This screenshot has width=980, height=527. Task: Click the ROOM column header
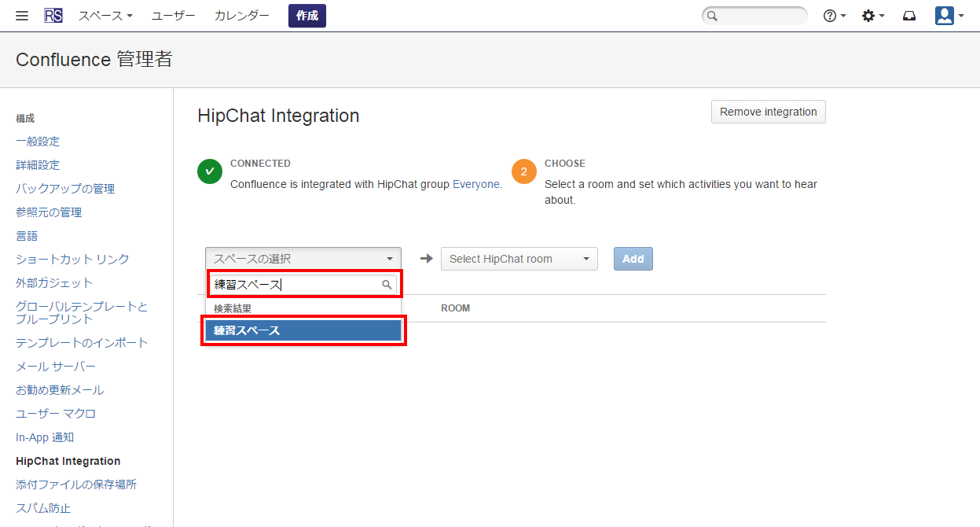[x=456, y=308]
